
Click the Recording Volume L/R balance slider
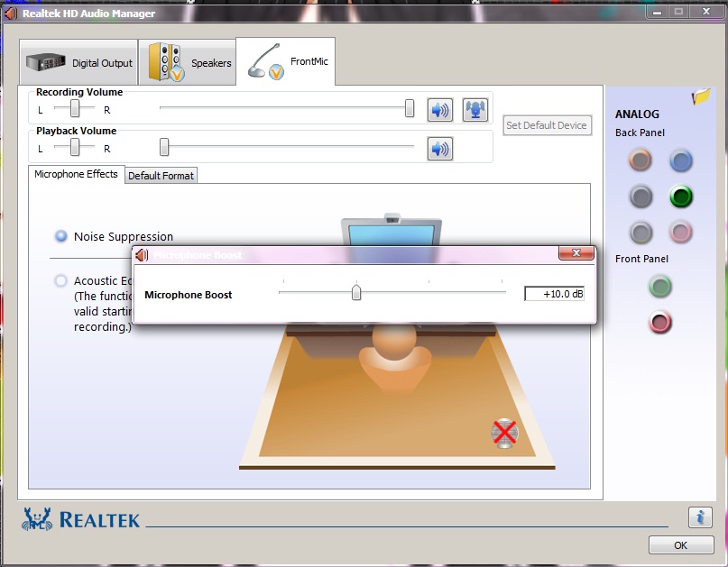point(74,109)
